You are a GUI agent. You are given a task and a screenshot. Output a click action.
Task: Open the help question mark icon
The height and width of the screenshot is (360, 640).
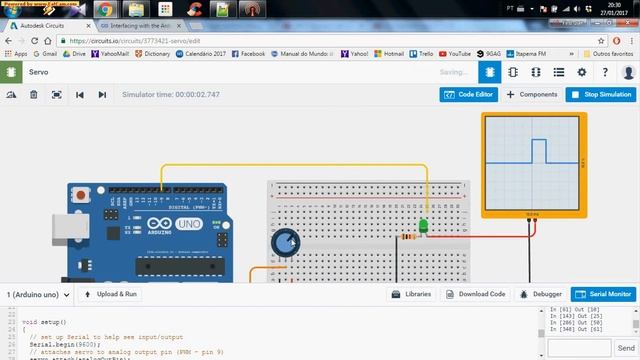point(605,72)
